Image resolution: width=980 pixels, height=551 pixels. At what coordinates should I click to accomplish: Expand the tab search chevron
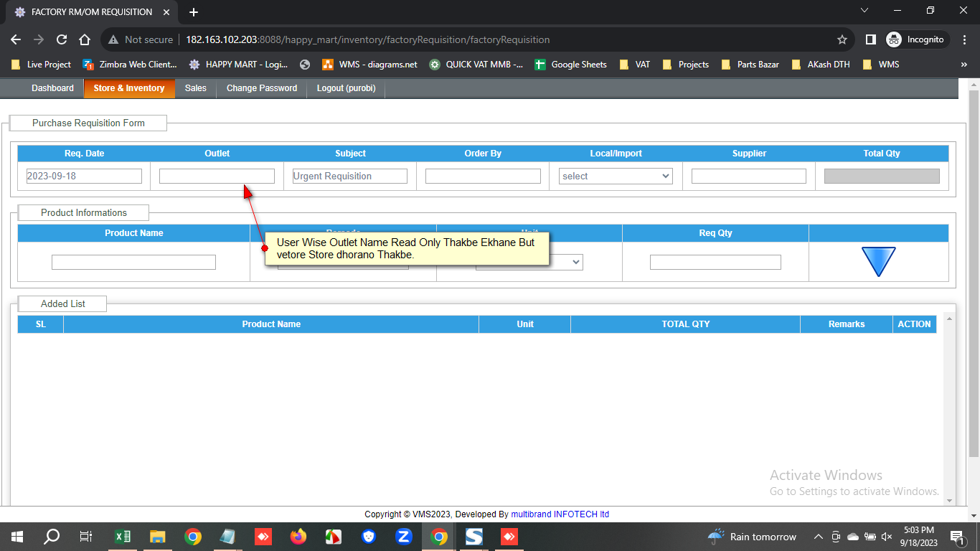coord(865,11)
